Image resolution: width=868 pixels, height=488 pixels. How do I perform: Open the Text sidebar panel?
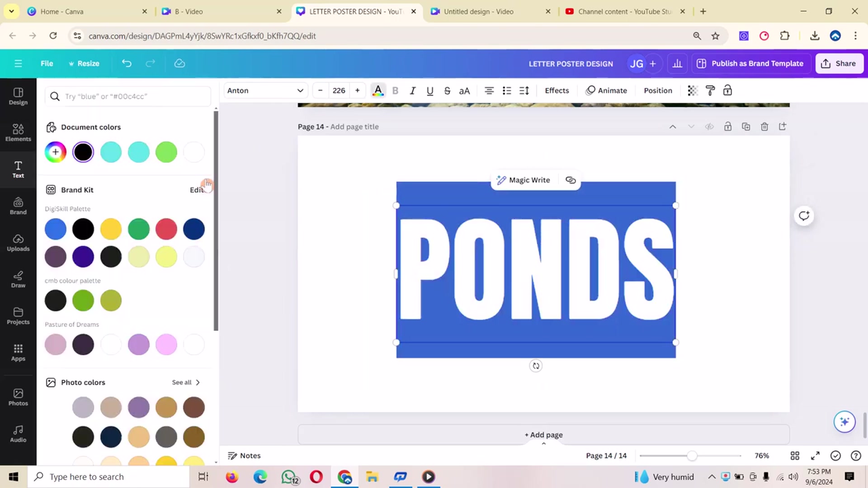point(18,169)
